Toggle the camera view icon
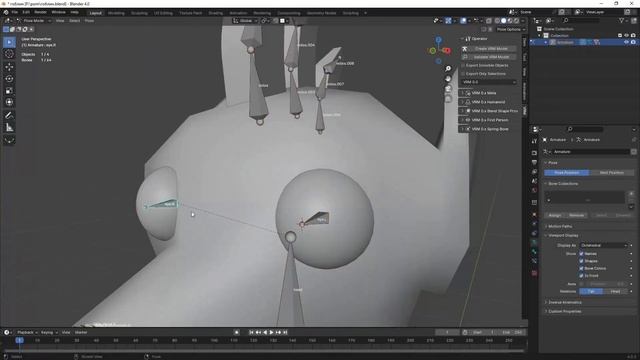640x360 pixels. pos(448,89)
